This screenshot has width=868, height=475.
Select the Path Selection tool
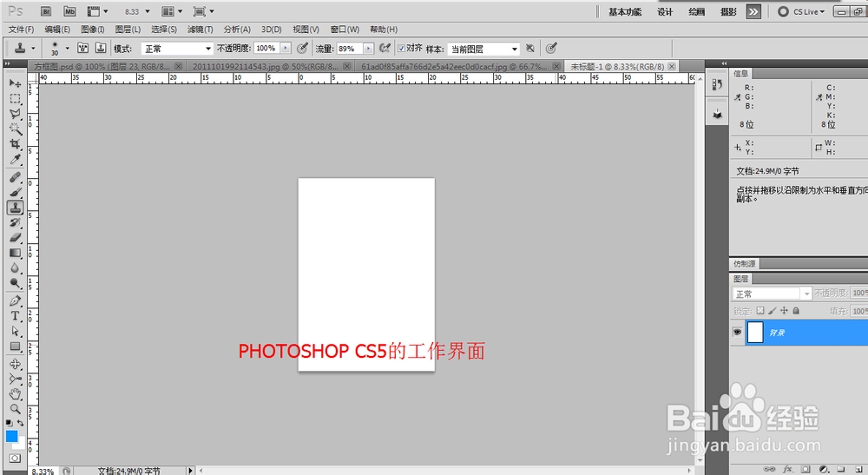pos(15,331)
